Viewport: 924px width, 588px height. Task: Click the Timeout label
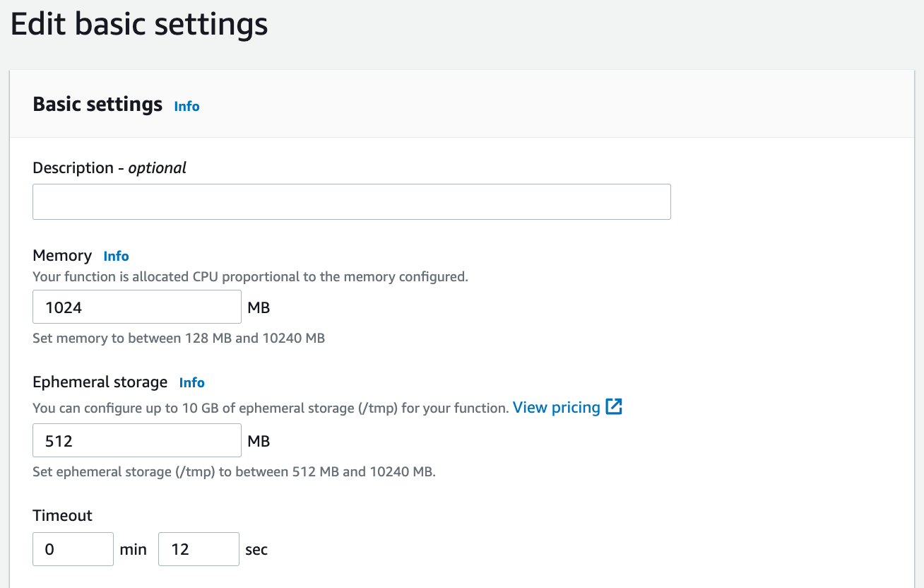62,516
